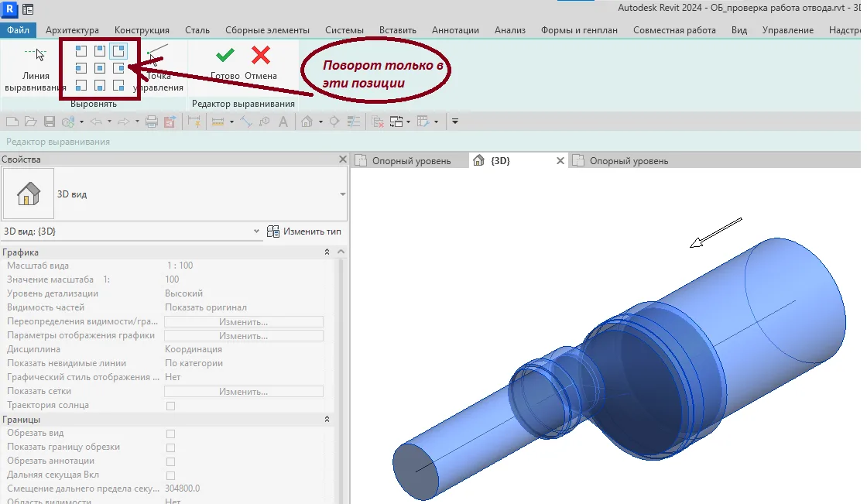Choose the bottom-left alignment position
This screenshot has width=867, height=504.
click(81, 85)
